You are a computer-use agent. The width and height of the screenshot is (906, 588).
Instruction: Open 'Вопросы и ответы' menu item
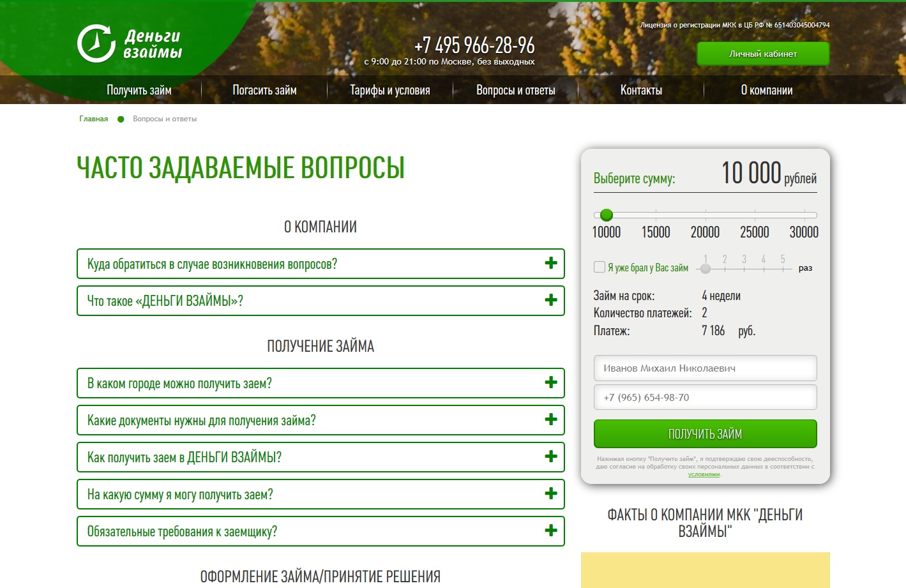click(516, 90)
